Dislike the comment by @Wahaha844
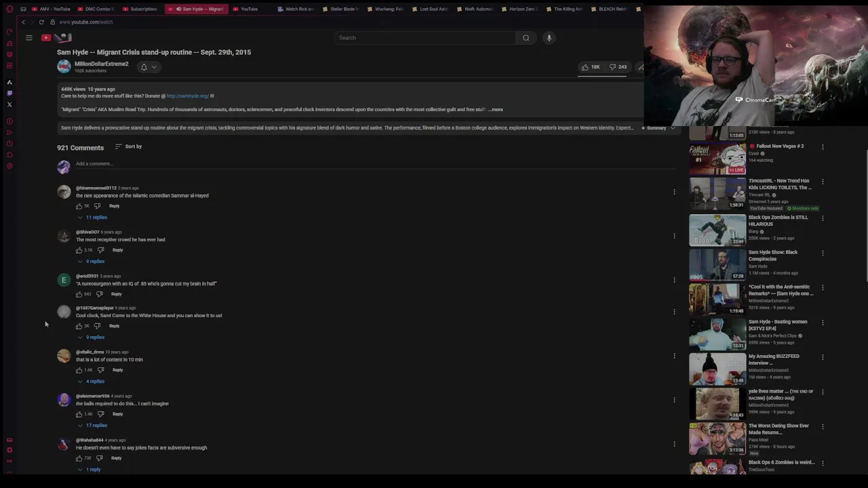 pos(99,458)
